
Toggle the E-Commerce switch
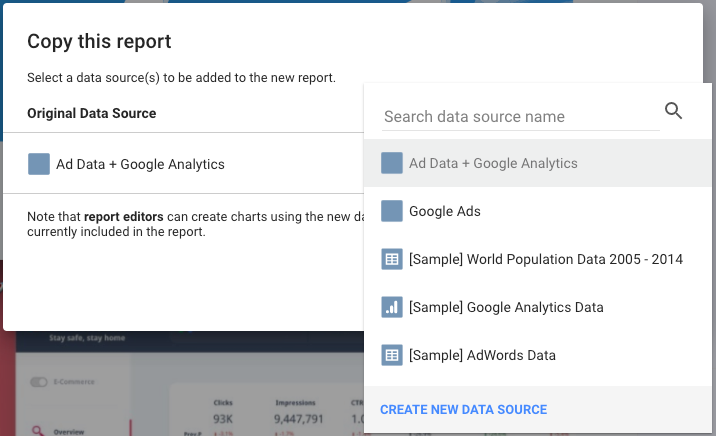[x=40, y=381]
